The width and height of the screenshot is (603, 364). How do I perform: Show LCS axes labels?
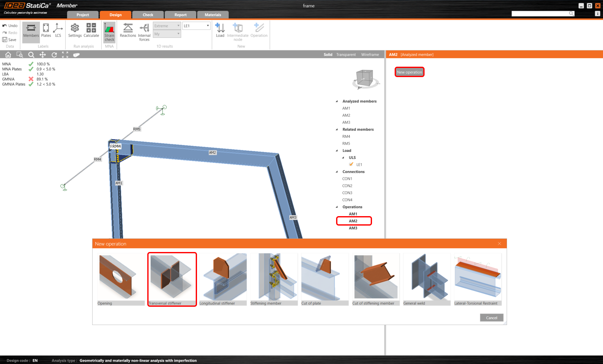tap(58, 31)
